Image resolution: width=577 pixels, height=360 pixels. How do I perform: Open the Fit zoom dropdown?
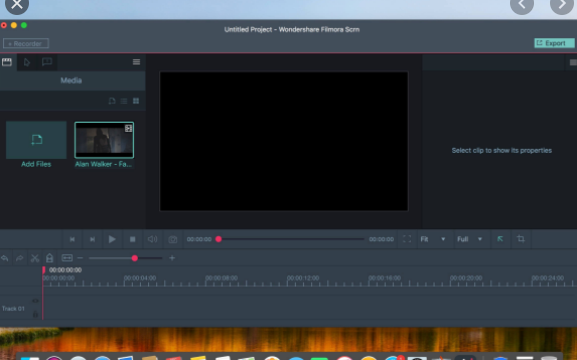(433, 239)
